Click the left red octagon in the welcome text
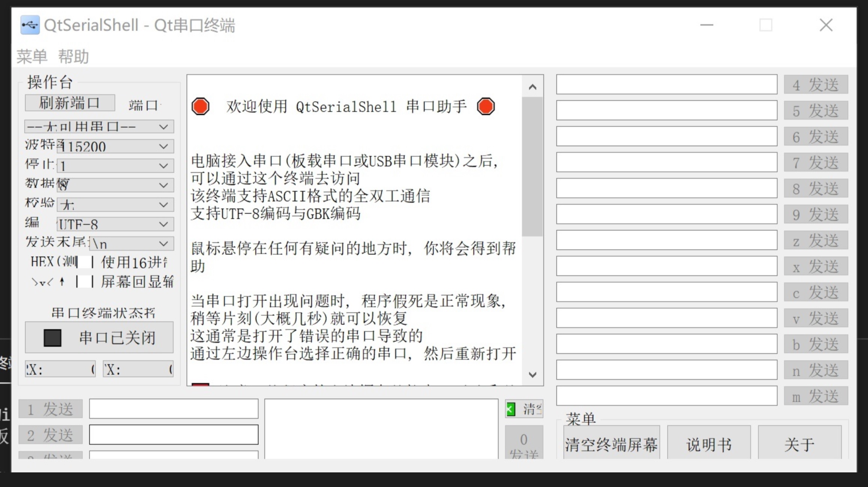 tap(200, 106)
